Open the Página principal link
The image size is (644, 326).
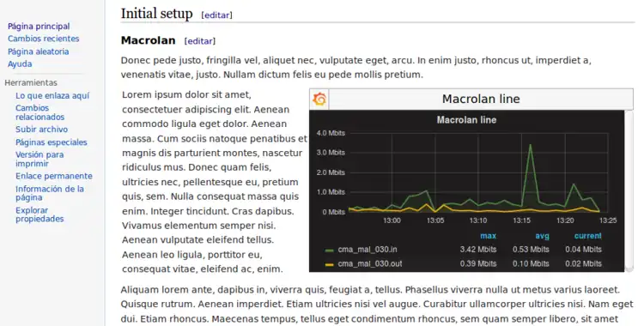click(39, 27)
